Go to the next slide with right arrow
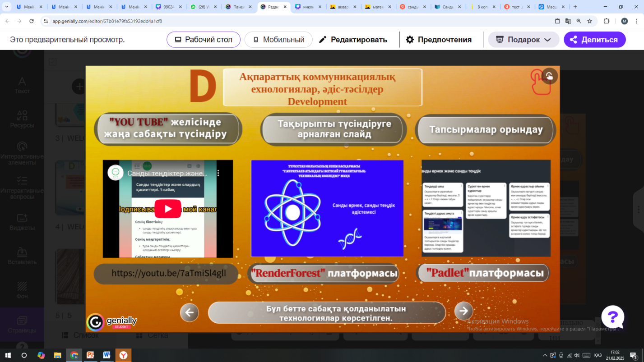 pos(463,311)
